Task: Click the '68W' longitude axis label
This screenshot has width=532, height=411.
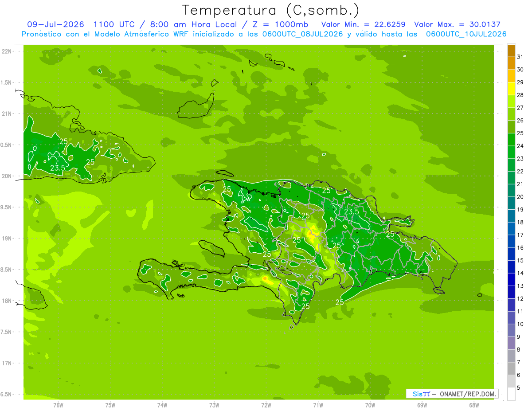Action: [474, 405]
